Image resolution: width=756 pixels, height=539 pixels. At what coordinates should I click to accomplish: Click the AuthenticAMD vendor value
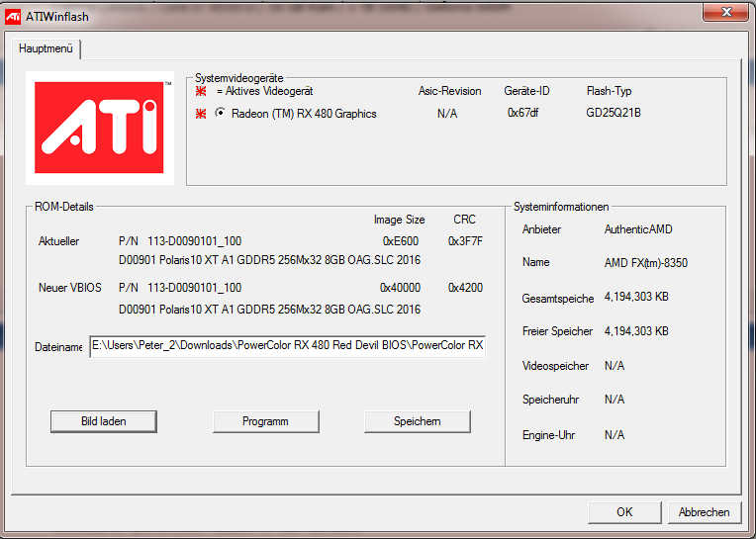[x=638, y=229]
